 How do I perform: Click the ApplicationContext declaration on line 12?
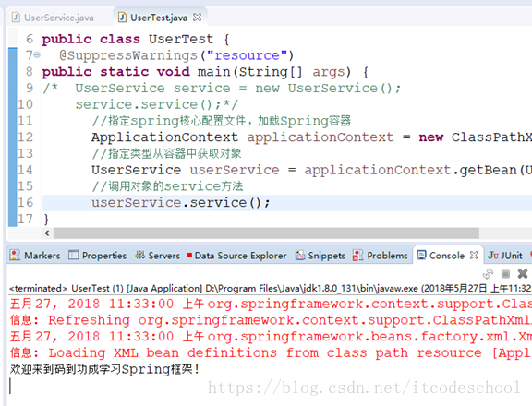tap(311, 137)
